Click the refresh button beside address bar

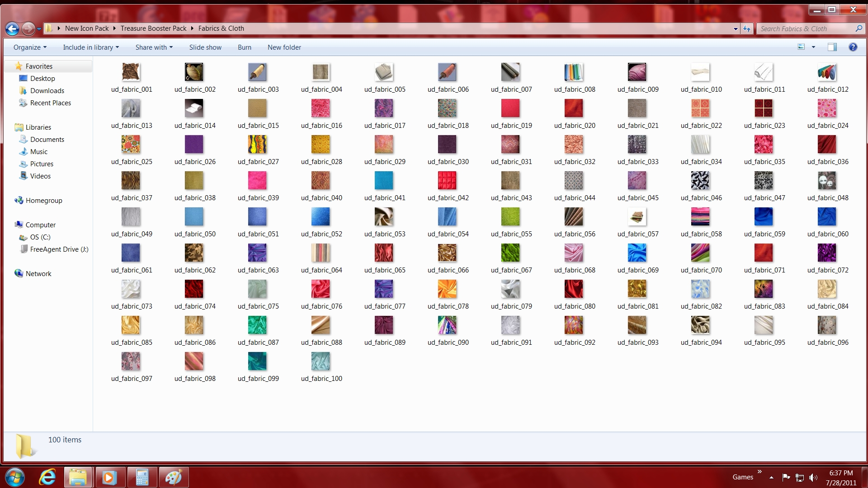(x=747, y=28)
